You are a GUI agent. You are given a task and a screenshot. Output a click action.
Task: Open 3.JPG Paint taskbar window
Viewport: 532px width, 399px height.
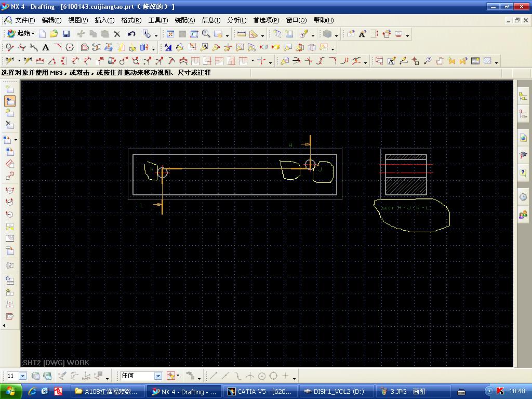(413, 392)
